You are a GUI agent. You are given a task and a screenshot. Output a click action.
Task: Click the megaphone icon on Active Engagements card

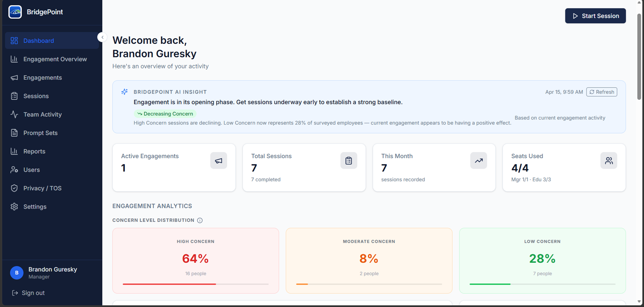click(219, 161)
